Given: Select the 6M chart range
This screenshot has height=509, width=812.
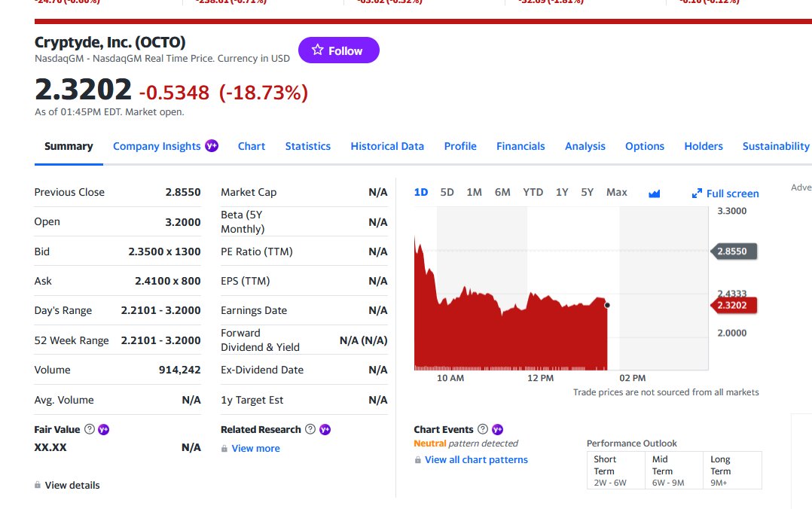Looking at the screenshot, I should (x=502, y=192).
